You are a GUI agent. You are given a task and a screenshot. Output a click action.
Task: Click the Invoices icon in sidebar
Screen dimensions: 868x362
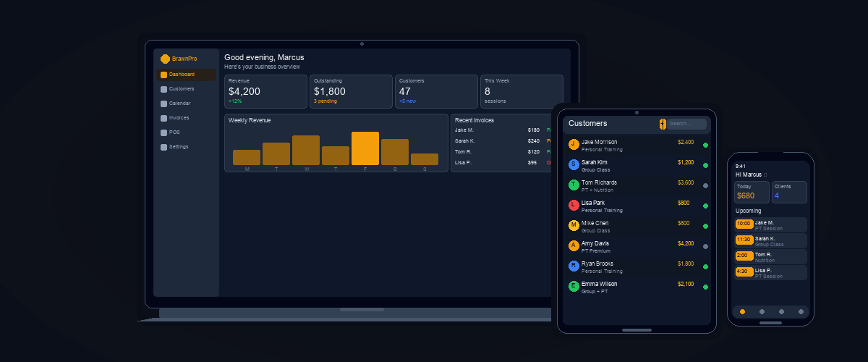click(163, 118)
